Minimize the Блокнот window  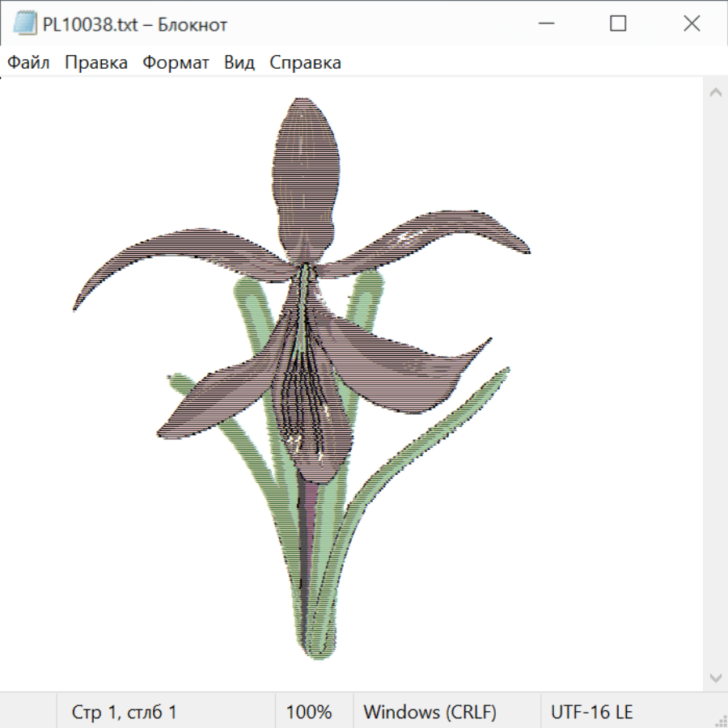click(544, 24)
